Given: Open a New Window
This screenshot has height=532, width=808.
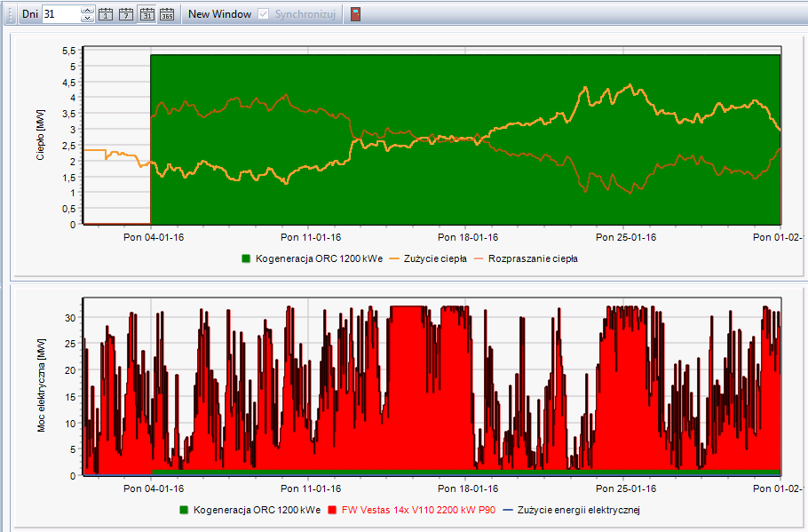Looking at the screenshot, I should coord(219,14).
